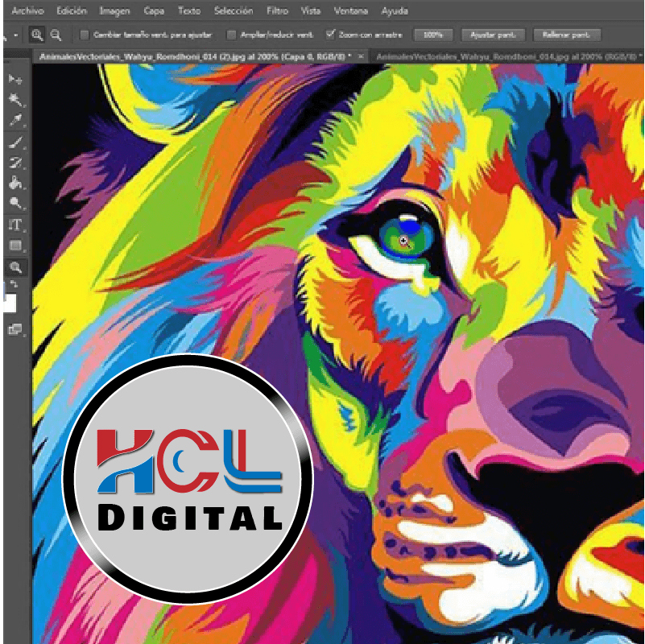Viewport: 645px width, 644px height.
Task: Open the Edición menu
Action: pyautogui.click(x=72, y=11)
